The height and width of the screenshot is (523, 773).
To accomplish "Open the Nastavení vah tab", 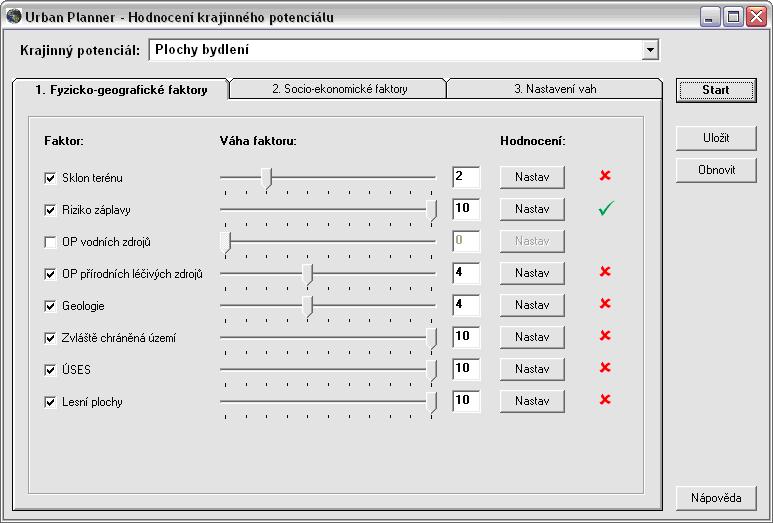I will point(555,89).
